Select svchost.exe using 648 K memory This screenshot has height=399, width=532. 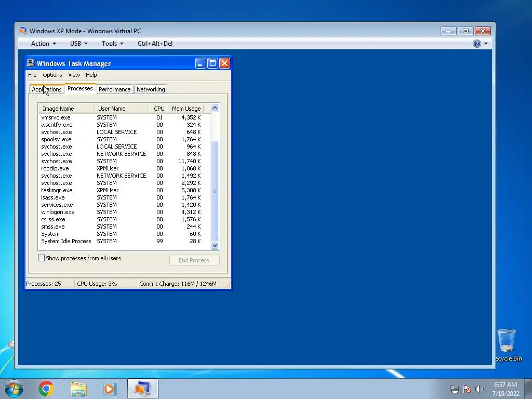tap(124, 132)
